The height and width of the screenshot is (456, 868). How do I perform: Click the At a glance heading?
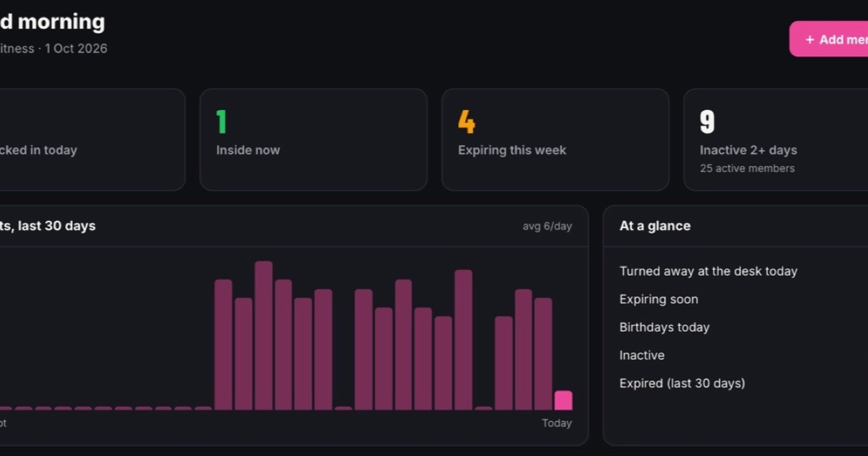click(x=655, y=226)
